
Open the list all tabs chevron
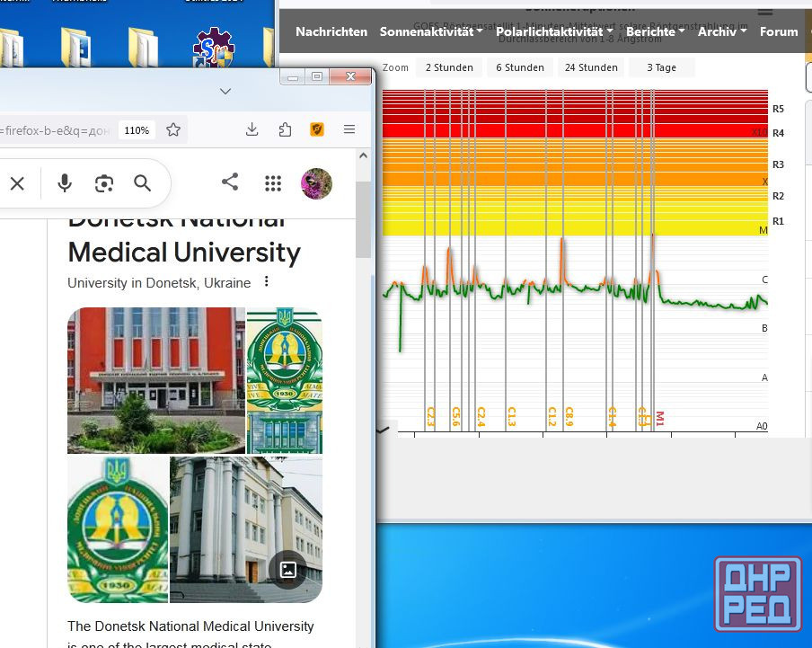pyautogui.click(x=225, y=91)
